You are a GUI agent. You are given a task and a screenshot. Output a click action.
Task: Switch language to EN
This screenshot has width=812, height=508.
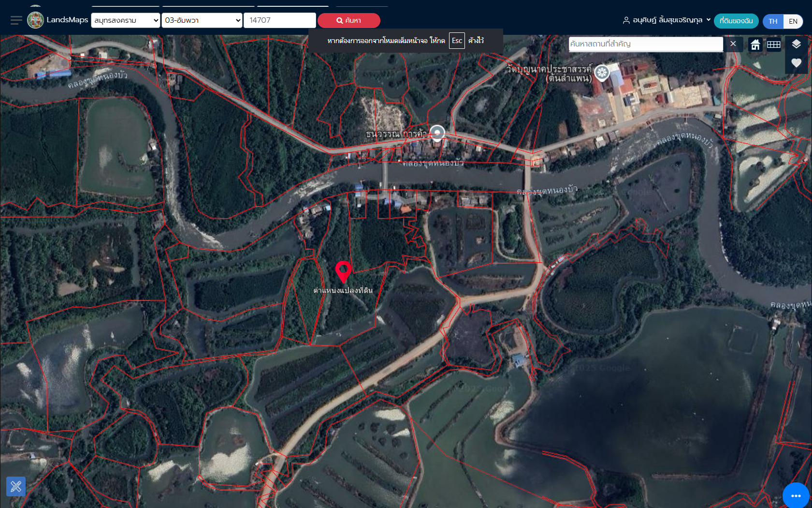point(793,21)
